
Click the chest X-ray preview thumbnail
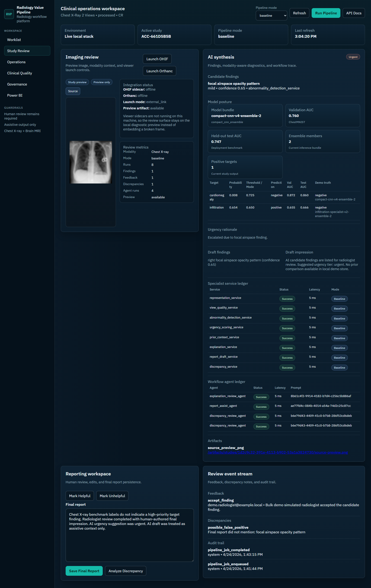pos(91,162)
